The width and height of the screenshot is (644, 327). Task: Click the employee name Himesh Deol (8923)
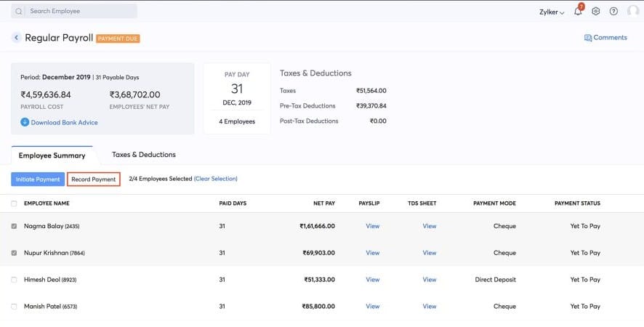point(50,279)
